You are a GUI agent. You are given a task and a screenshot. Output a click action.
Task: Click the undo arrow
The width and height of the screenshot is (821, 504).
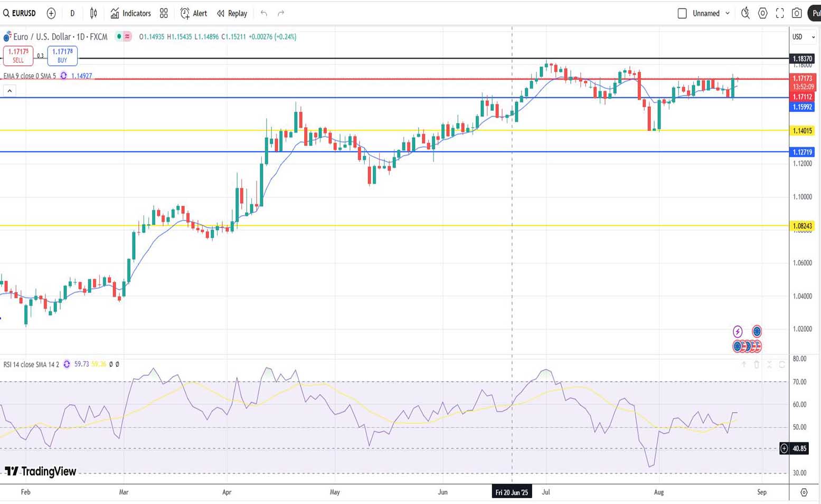tap(264, 13)
